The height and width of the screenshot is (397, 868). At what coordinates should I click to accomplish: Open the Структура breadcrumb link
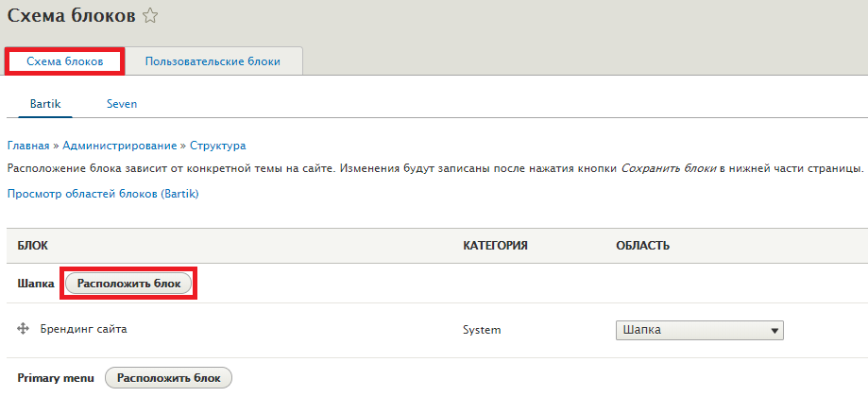pyautogui.click(x=217, y=147)
